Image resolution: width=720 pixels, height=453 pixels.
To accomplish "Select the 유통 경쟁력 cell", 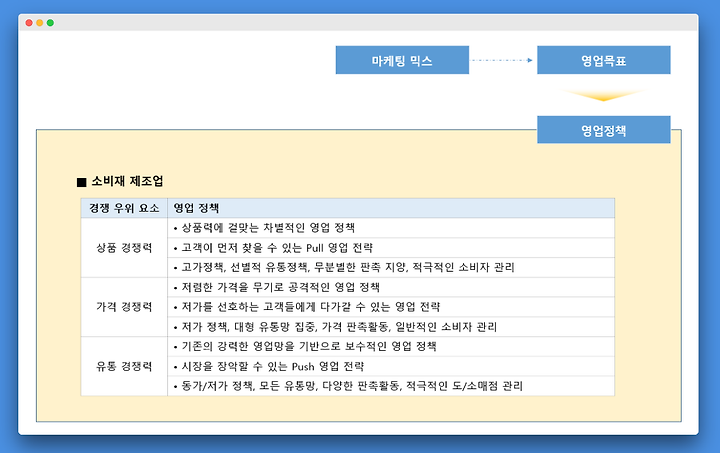I will tap(124, 366).
